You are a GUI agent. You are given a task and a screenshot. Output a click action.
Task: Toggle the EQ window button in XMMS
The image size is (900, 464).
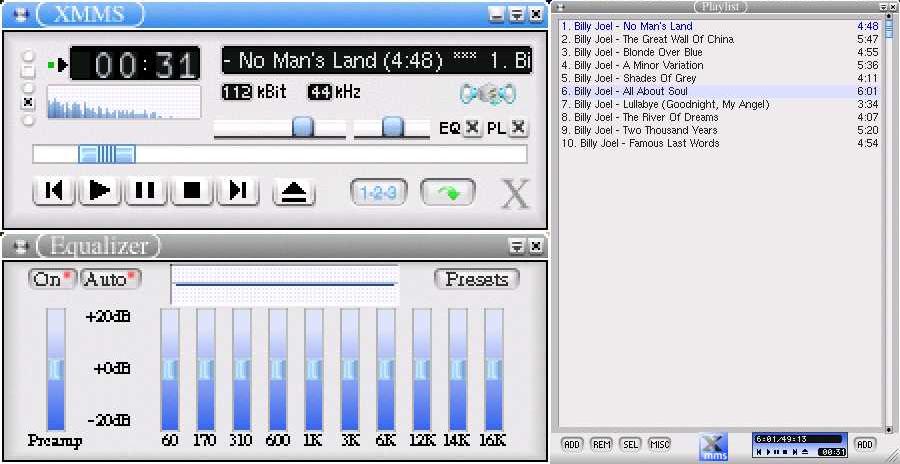click(x=472, y=127)
